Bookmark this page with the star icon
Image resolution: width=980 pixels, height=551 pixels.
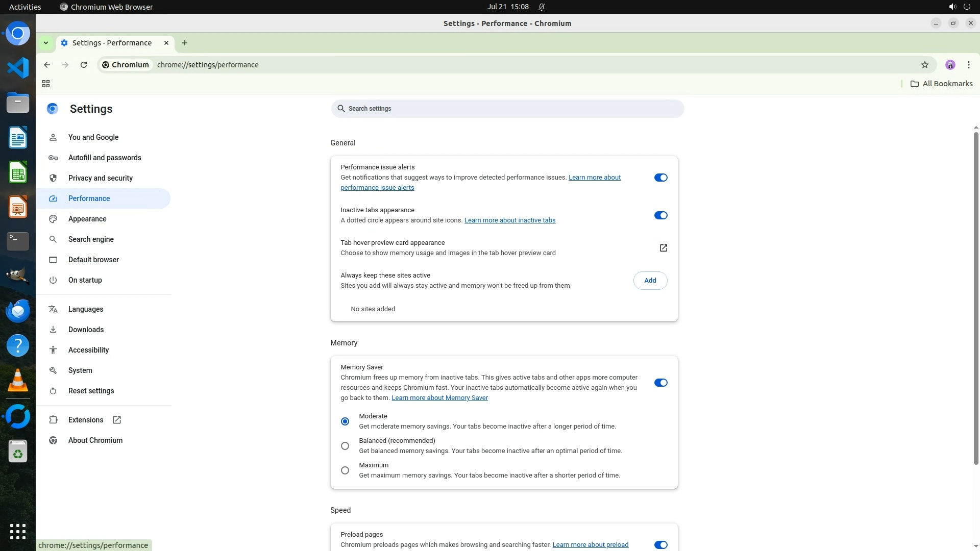pyautogui.click(x=924, y=65)
